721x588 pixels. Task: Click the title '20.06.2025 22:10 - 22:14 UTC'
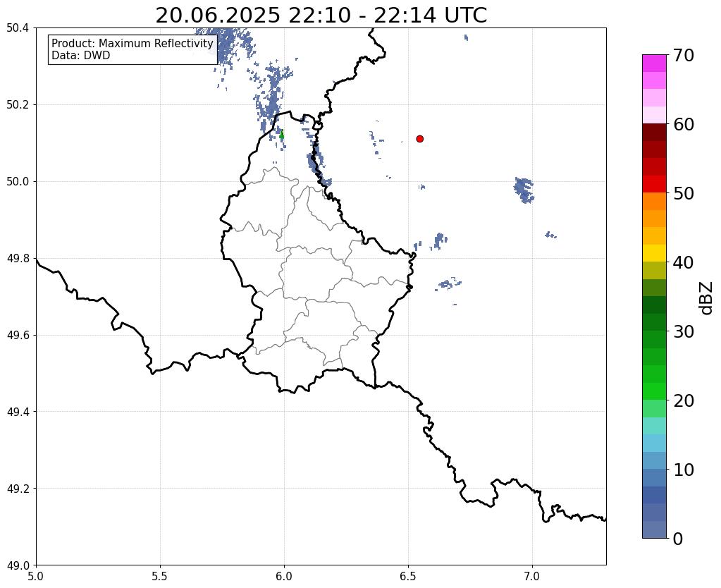tap(321, 16)
